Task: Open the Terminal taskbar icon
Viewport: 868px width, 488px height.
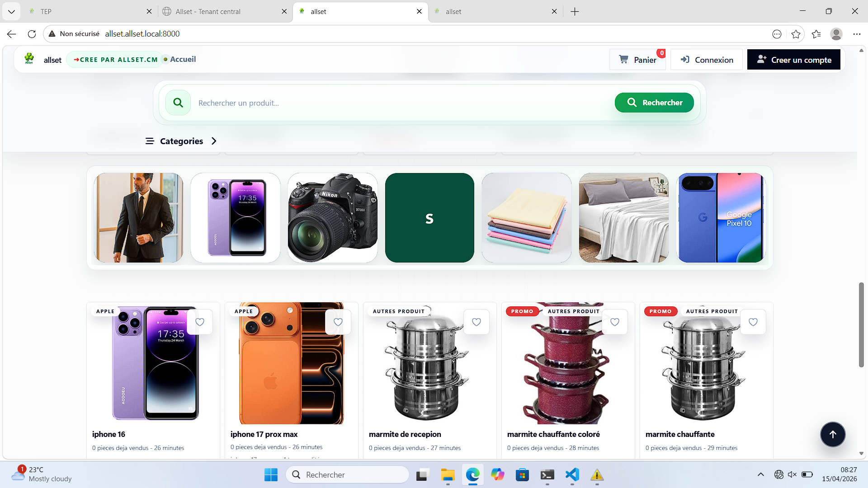Action: 547,475
